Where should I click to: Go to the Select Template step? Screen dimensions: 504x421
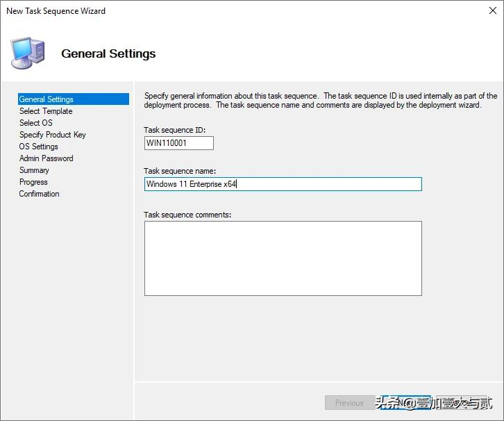pos(46,111)
